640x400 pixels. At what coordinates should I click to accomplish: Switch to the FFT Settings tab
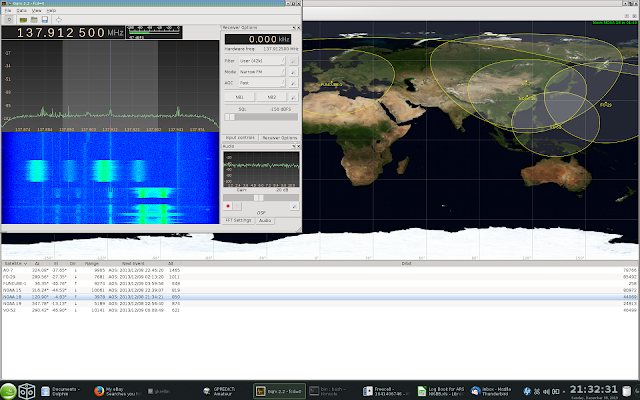[237, 219]
